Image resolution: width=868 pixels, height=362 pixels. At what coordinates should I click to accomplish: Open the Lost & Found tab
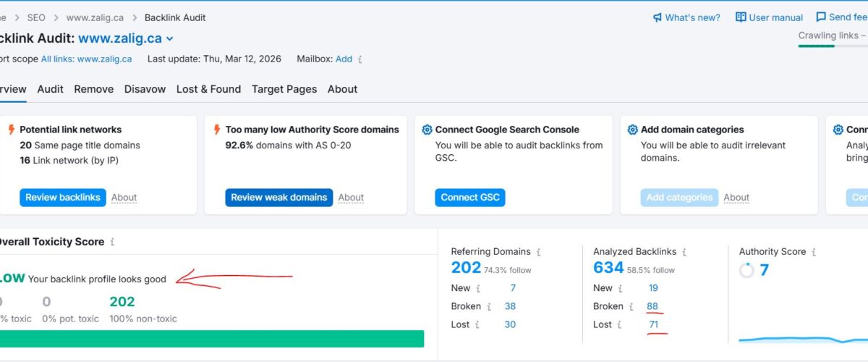point(208,89)
